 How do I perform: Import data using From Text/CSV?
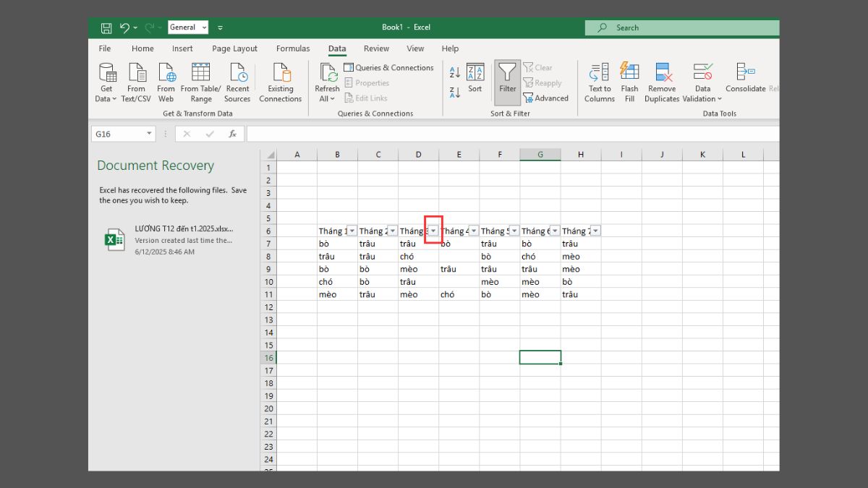pyautogui.click(x=136, y=81)
